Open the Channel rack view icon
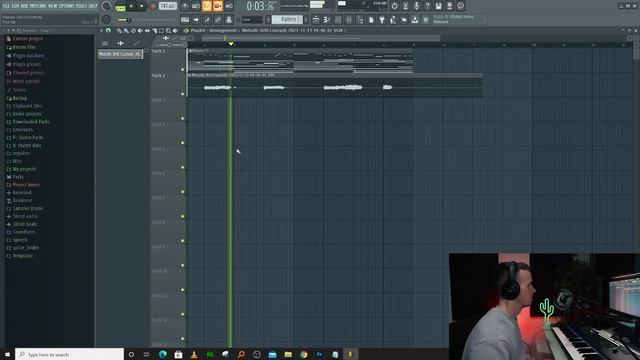The image size is (640, 360). point(338,20)
